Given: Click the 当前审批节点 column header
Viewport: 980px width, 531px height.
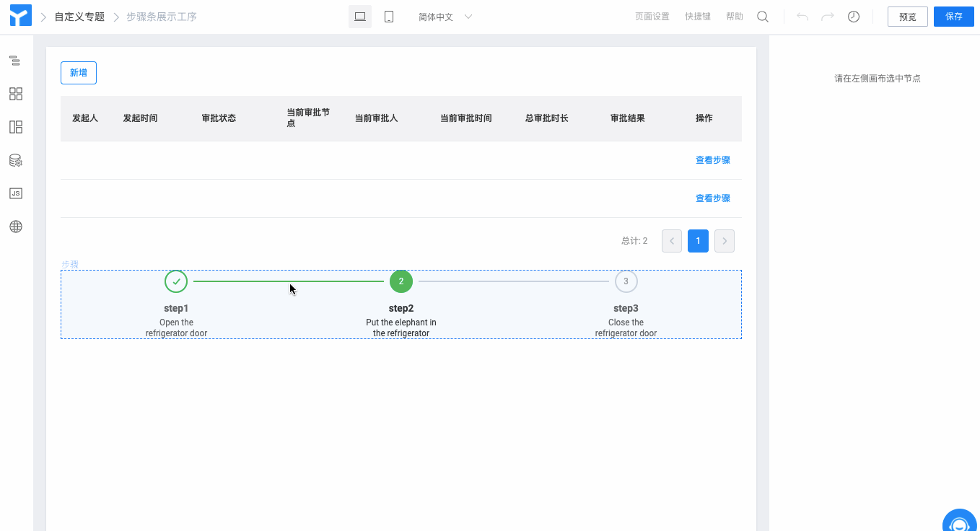Looking at the screenshot, I should 308,118.
